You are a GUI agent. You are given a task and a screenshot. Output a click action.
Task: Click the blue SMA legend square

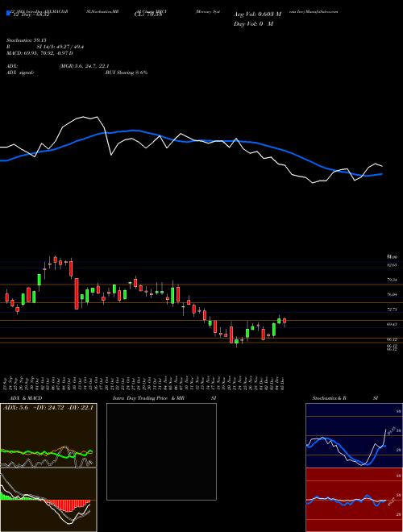coord(8,14)
